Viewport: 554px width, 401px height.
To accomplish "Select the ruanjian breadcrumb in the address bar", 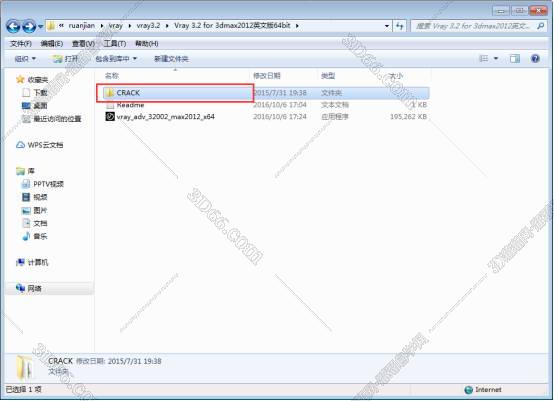I will pyautogui.click(x=82, y=25).
